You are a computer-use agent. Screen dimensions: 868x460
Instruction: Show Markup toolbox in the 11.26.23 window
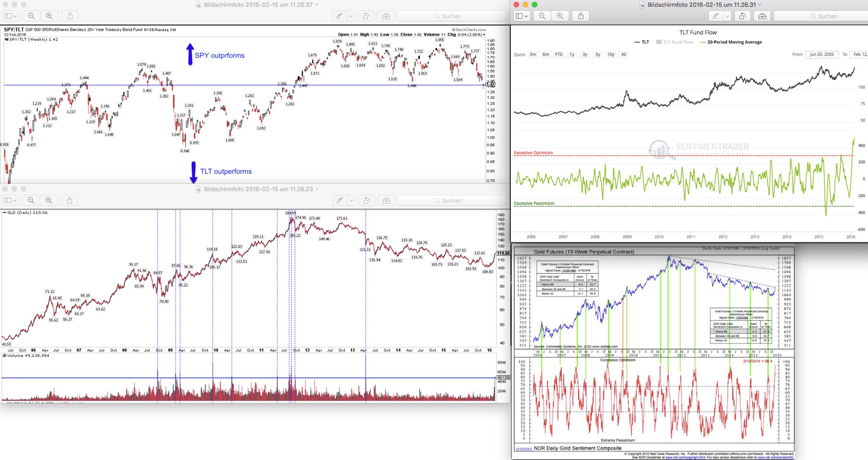pos(386,200)
